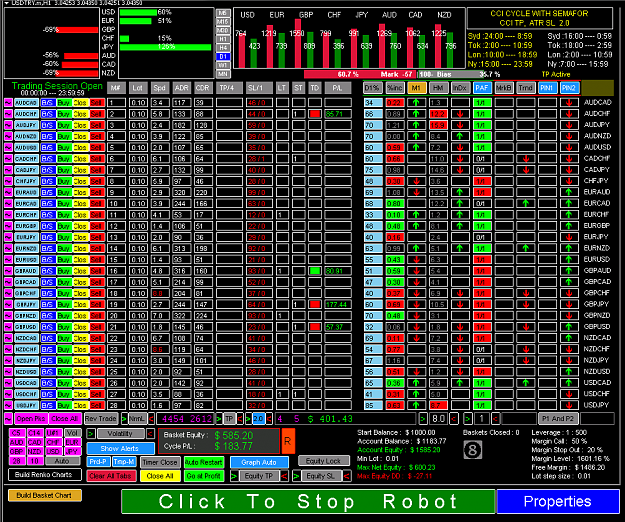Click the red GBP strength bar
625x522 pixels.
click(x=78, y=30)
